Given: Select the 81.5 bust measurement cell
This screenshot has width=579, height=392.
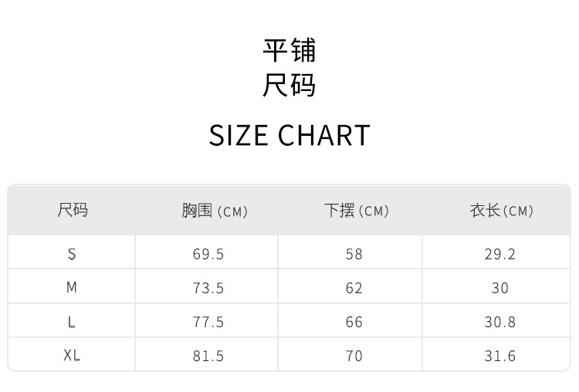Looking at the screenshot, I should (208, 356).
